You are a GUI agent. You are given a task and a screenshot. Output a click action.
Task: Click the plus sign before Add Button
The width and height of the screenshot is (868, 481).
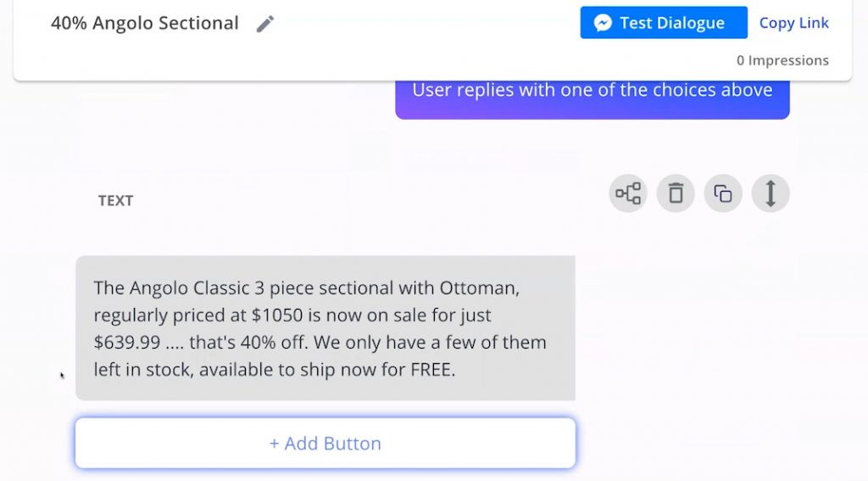pyautogui.click(x=274, y=444)
